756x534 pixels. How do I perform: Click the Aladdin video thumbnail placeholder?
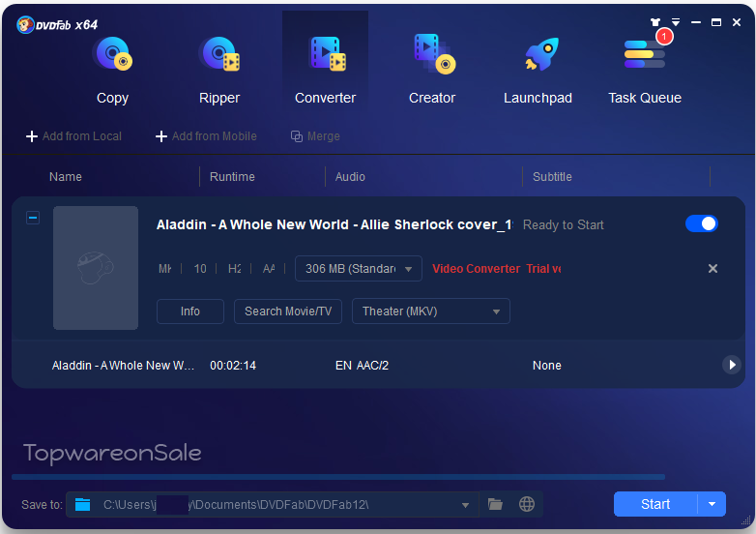coord(96,268)
